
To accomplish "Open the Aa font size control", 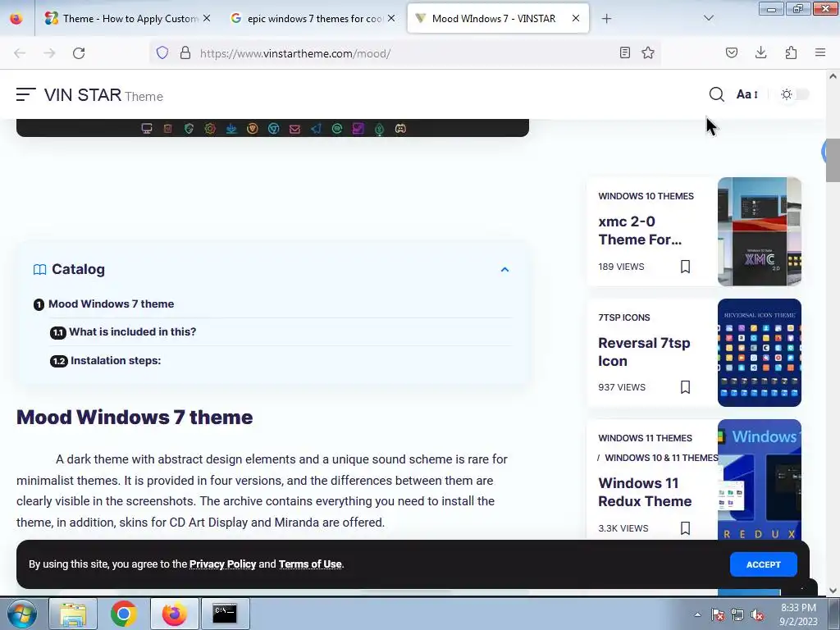I will click(x=747, y=94).
